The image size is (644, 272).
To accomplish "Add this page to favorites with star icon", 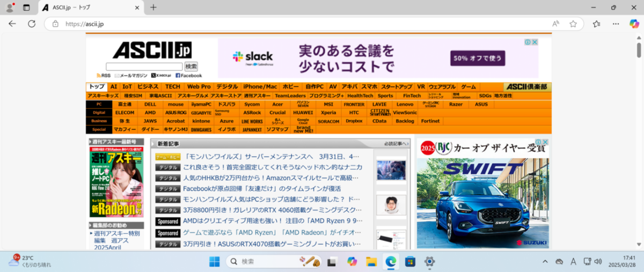I will point(573,24).
